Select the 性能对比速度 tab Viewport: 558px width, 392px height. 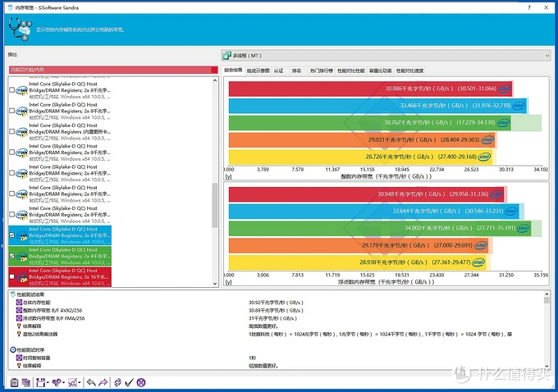(x=411, y=71)
